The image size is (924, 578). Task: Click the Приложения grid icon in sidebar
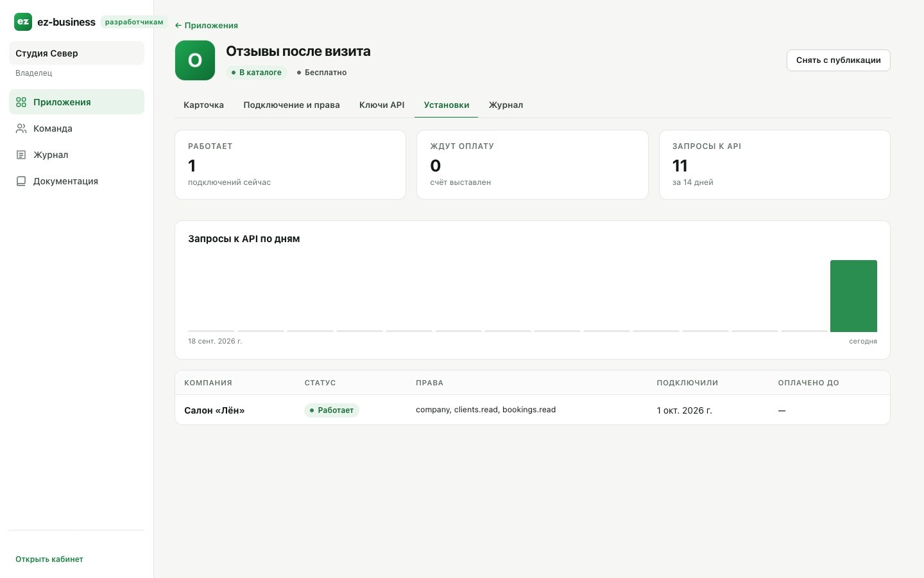click(x=21, y=102)
